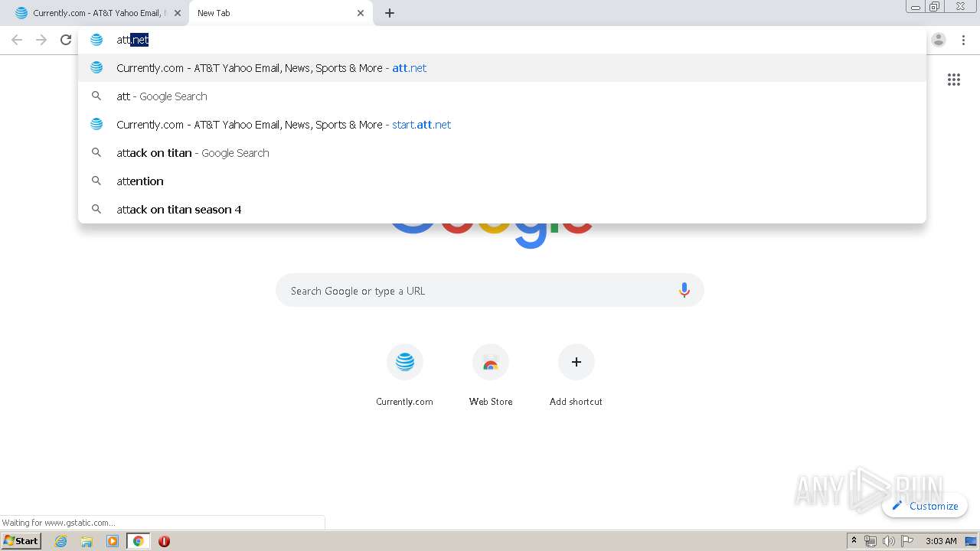Open the Google apps grid
The width and height of the screenshot is (980, 551).
[x=954, y=80]
